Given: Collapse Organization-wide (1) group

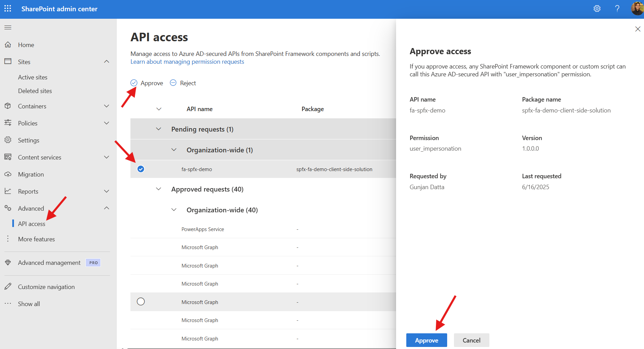Looking at the screenshot, I should pyautogui.click(x=174, y=150).
